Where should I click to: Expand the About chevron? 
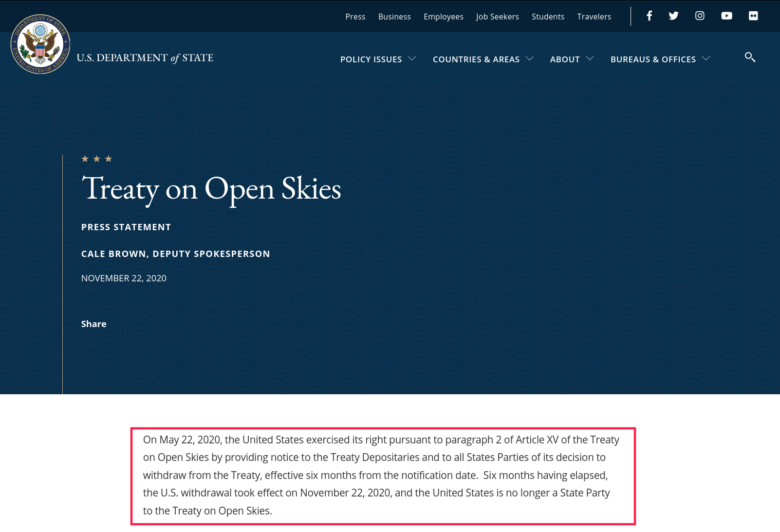(x=590, y=58)
